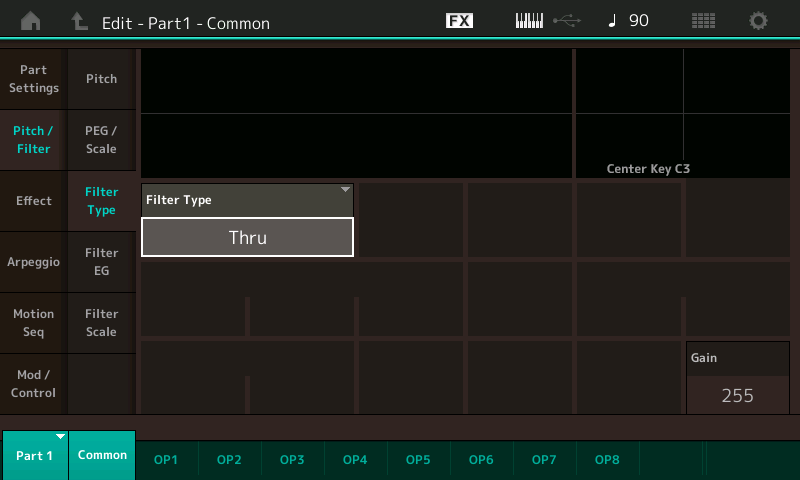The image size is (800, 480).
Task: Switch to Part Settings tab
Action: [34, 79]
